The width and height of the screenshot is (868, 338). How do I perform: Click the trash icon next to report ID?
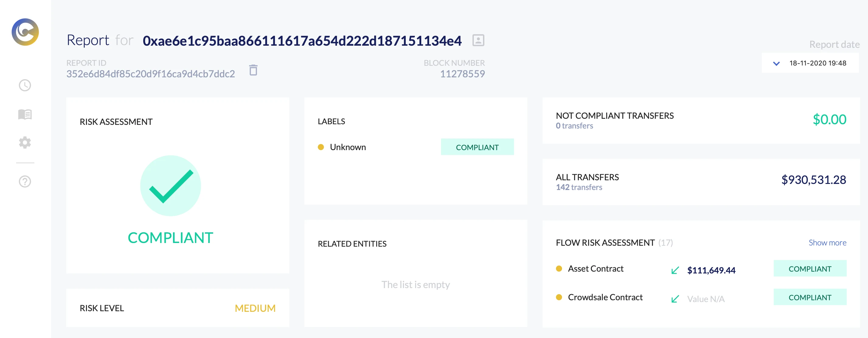[x=253, y=70]
